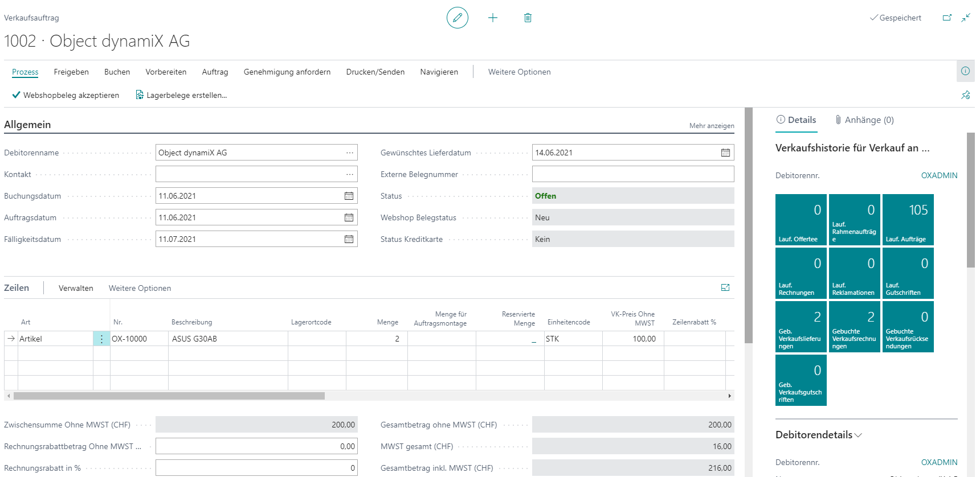This screenshot has width=980, height=477.
Task: Click the info factbox toggle icon
Action: tap(965, 71)
